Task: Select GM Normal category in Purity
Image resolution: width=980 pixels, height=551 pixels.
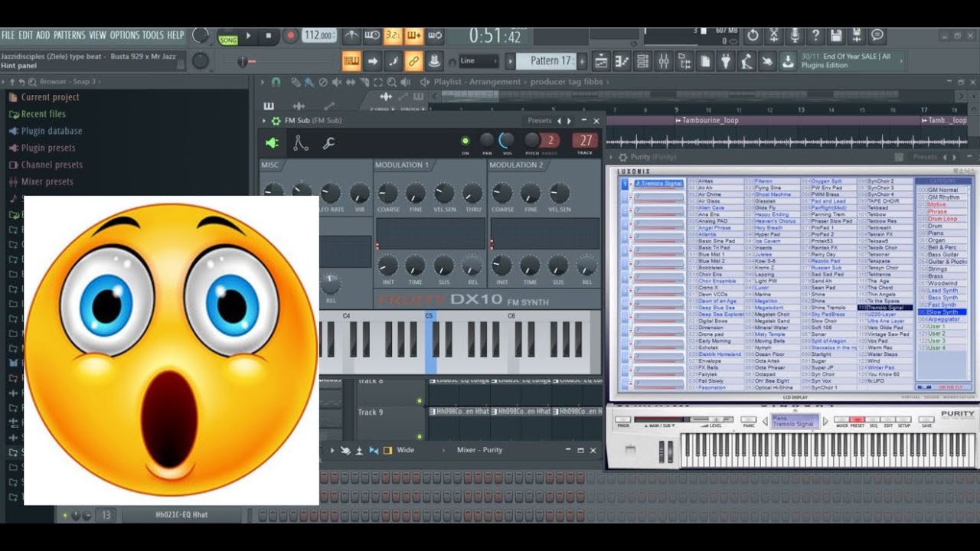Action: (943, 190)
